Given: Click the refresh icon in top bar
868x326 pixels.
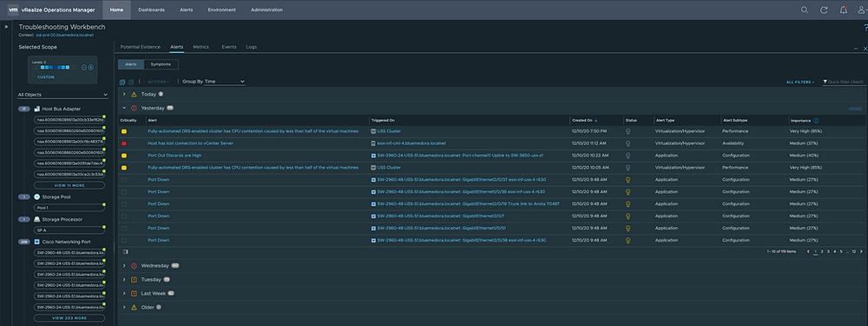Looking at the screenshot, I should pyautogui.click(x=824, y=10).
